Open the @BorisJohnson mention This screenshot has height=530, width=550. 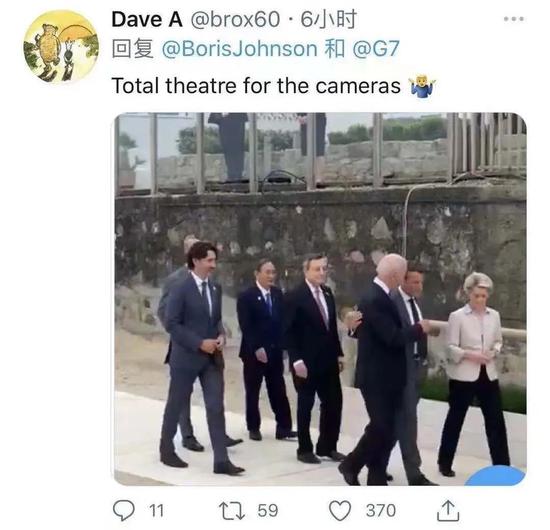[240, 49]
